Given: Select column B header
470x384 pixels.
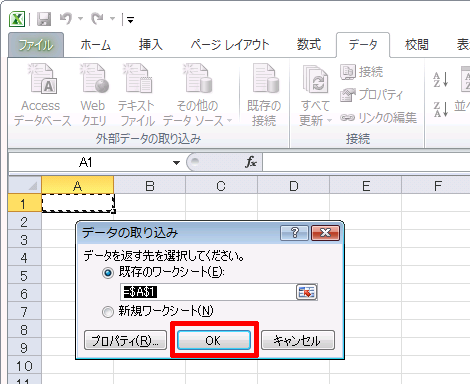Looking at the screenshot, I should (x=150, y=185).
